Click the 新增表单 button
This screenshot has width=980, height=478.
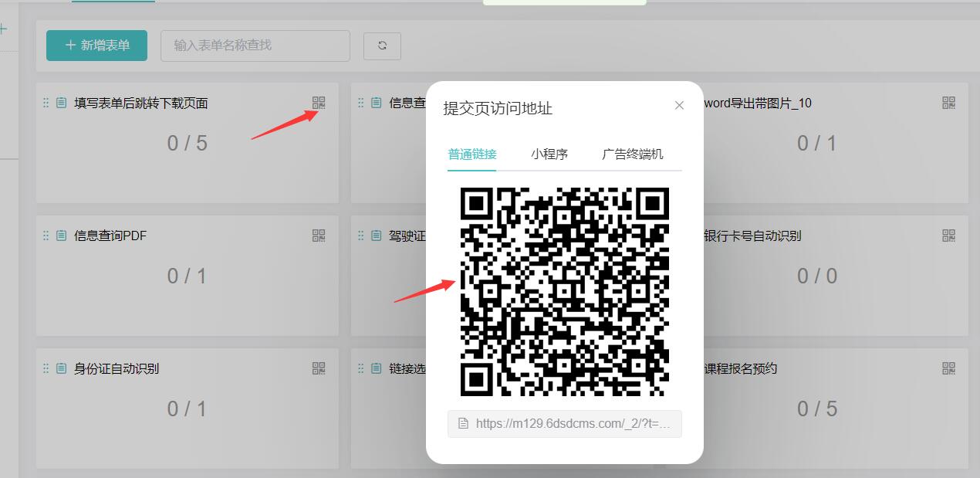[96, 46]
